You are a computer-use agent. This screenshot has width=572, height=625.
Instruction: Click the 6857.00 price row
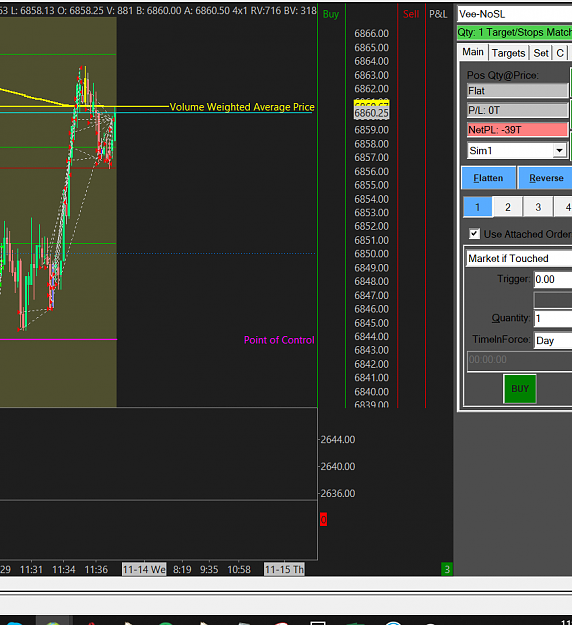coord(372,157)
